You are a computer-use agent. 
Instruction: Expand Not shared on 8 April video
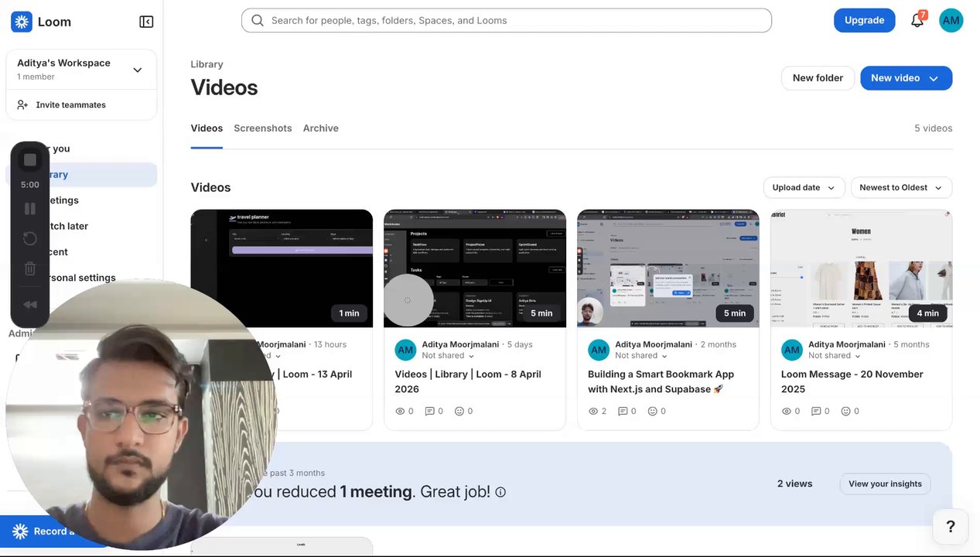coord(448,356)
